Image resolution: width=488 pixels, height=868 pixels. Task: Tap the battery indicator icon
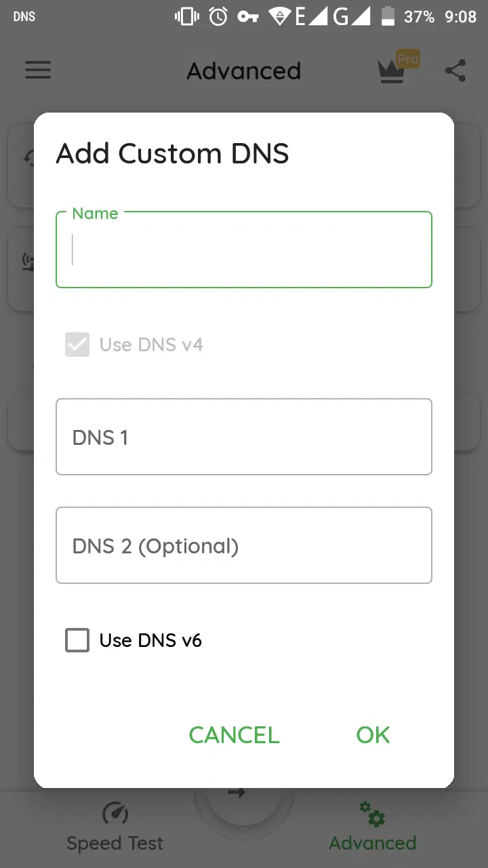[388, 17]
